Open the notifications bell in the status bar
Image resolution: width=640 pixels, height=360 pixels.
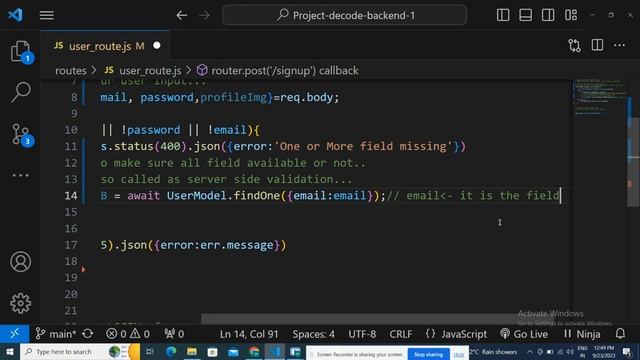(x=620, y=334)
